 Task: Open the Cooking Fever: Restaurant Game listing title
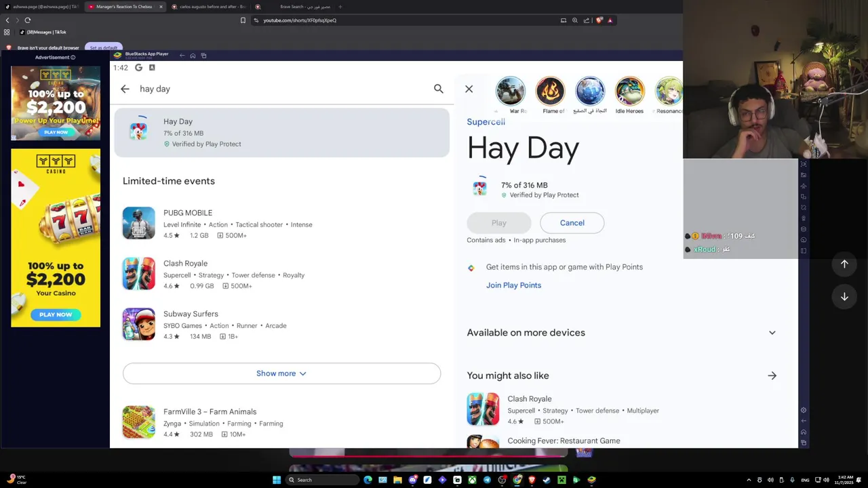pos(564,441)
